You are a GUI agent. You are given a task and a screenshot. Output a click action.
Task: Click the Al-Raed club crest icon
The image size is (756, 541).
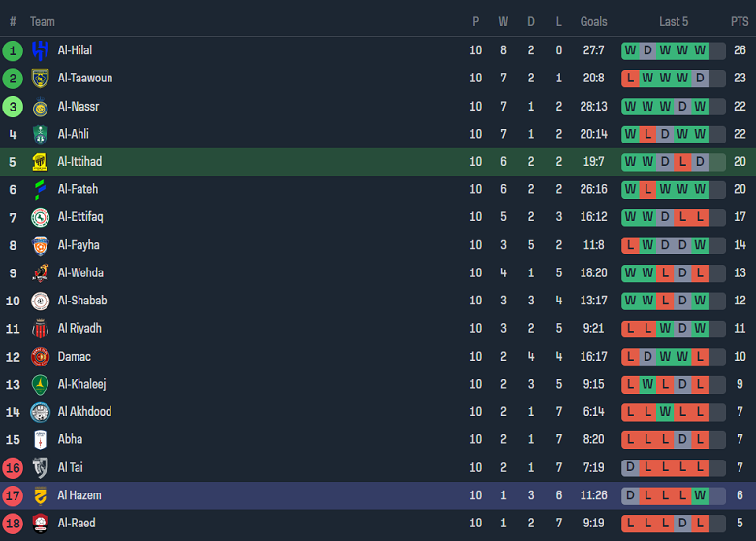pyautogui.click(x=40, y=524)
